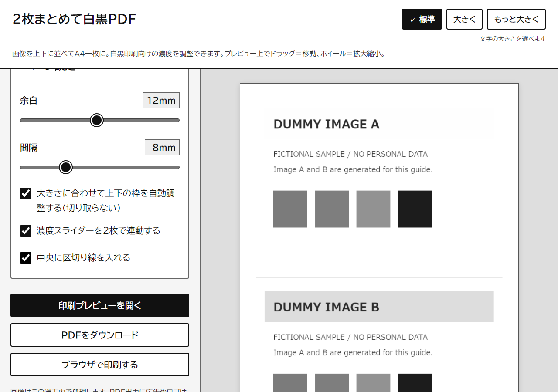Screen dimensions: 558x392
Task: Click the 余白 12mm value field
Action: tap(161, 101)
